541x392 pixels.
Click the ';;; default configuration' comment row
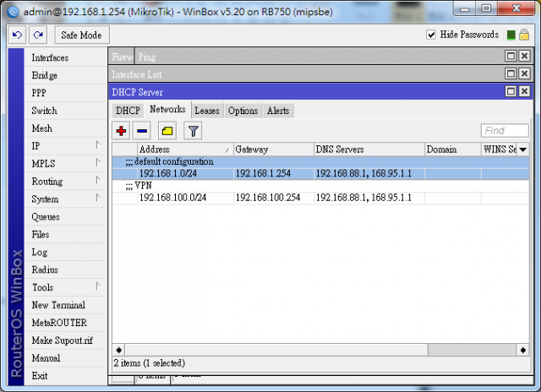pos(320,161)
